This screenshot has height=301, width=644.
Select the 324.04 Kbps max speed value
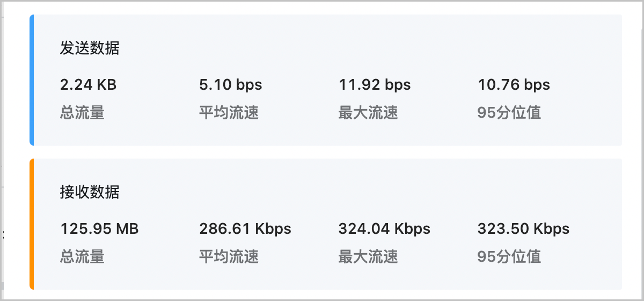[x=384, y=228]
